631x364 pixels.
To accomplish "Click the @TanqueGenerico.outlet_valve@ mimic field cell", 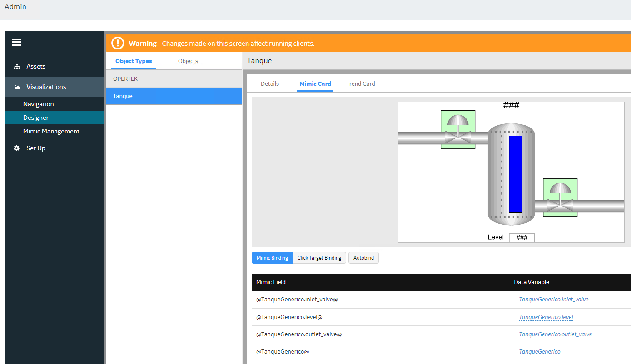I will tap(299, 334).
